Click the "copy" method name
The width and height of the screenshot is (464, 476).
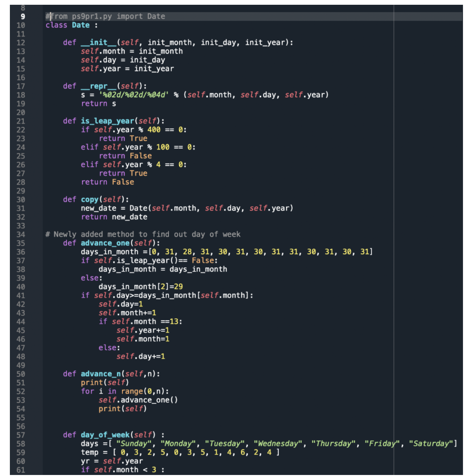(x=90, y=200)
